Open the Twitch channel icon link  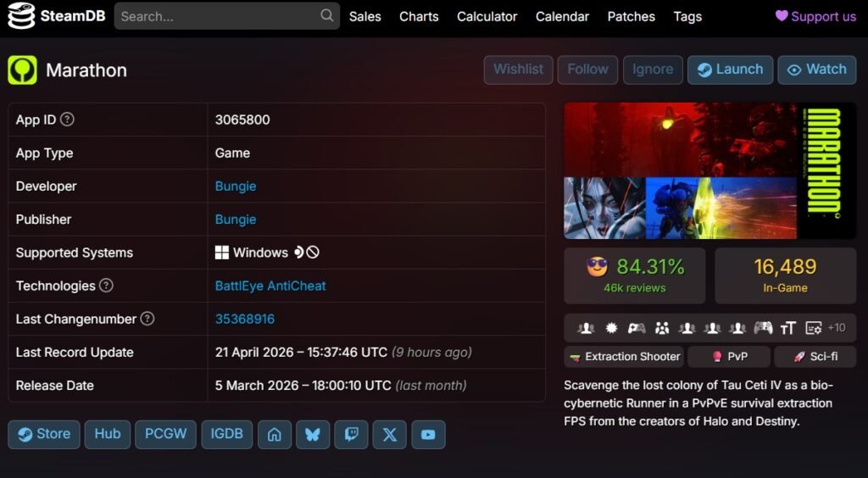[351, 434]
